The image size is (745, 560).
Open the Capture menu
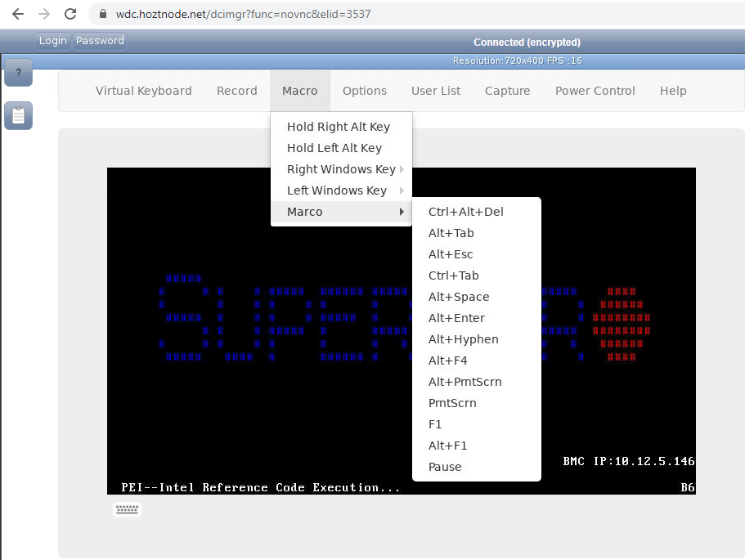pos(508,91)
